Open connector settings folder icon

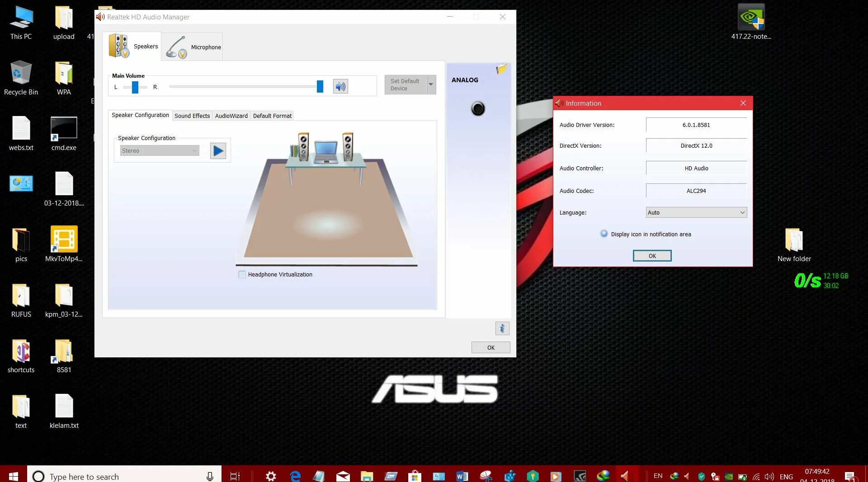[x=501, y=69]
